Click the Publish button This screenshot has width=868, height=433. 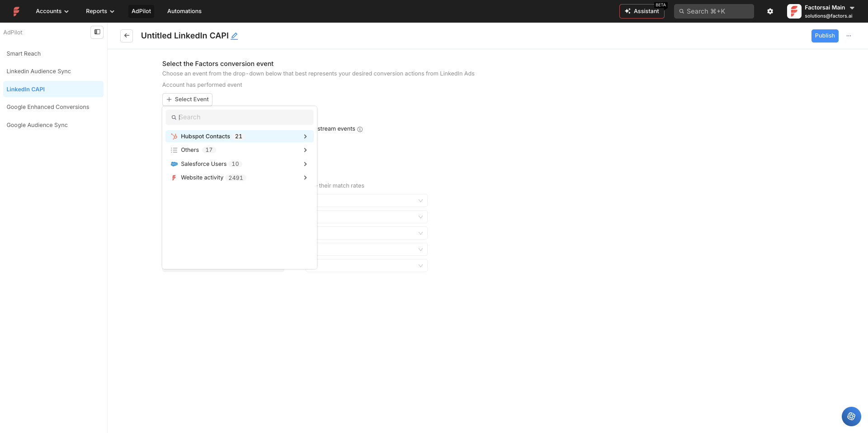coord(825,36)
